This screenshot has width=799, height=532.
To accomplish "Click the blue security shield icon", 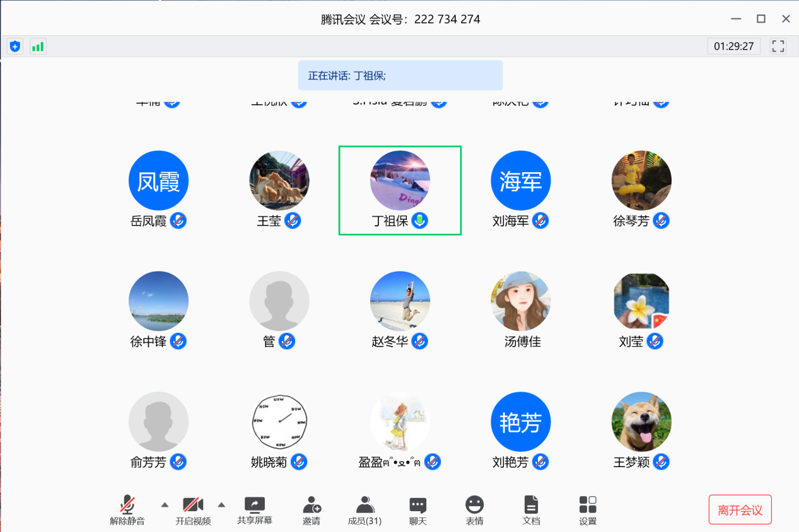I will pyautogui.click(x=15, y=46).
